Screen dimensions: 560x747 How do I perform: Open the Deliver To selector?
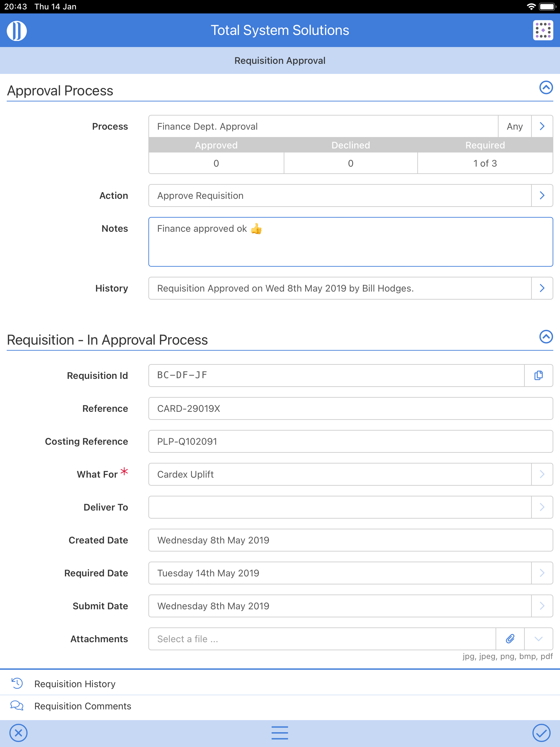542,507
